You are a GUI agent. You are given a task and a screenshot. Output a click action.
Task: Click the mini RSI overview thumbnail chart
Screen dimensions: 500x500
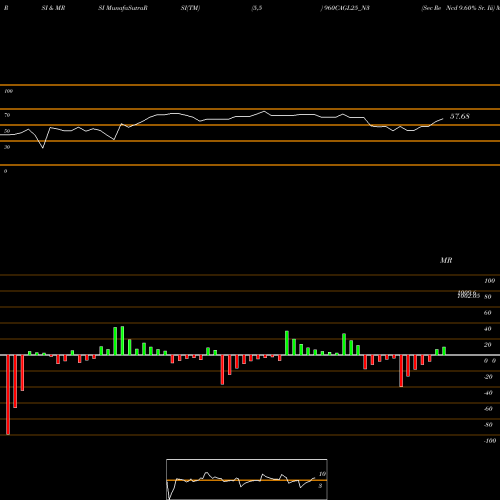(247, 479)
